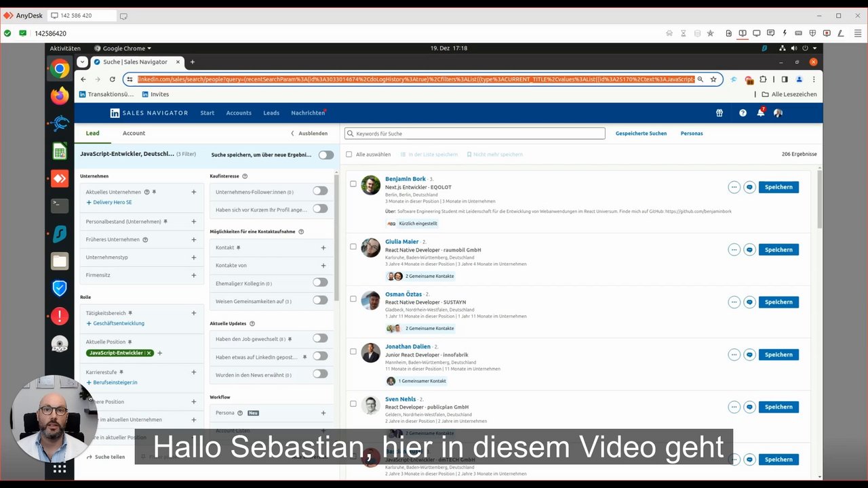The height and width of the screenshot is (488, 868).
Task: Select the checkbox for Benjamin Bork
Action: (353, 184)
